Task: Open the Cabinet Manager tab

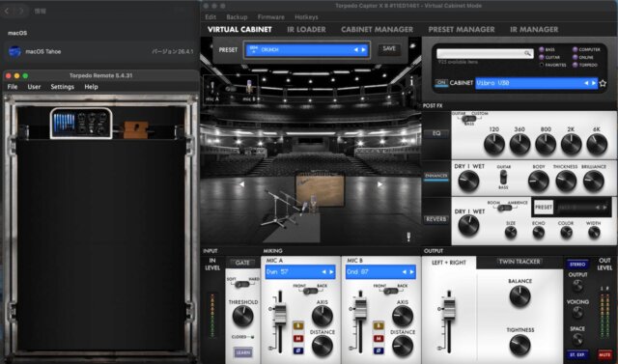Action: click(x=377, y=30)
